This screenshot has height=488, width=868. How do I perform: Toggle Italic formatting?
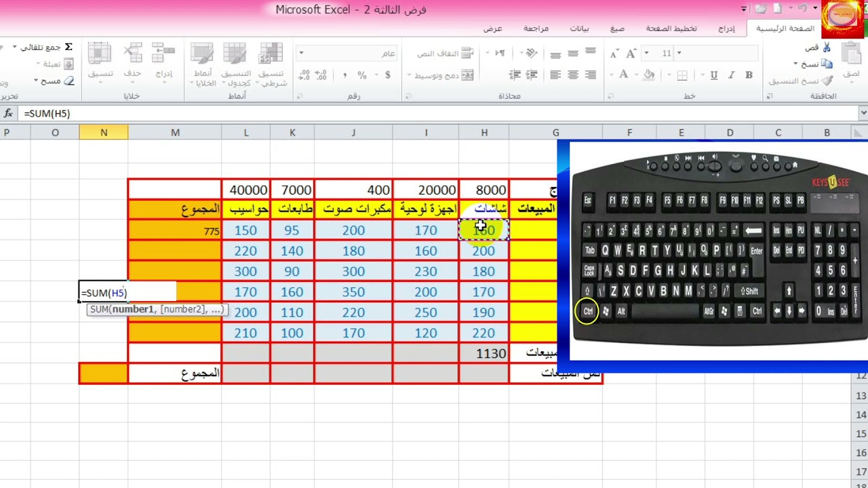pos(732,75)
